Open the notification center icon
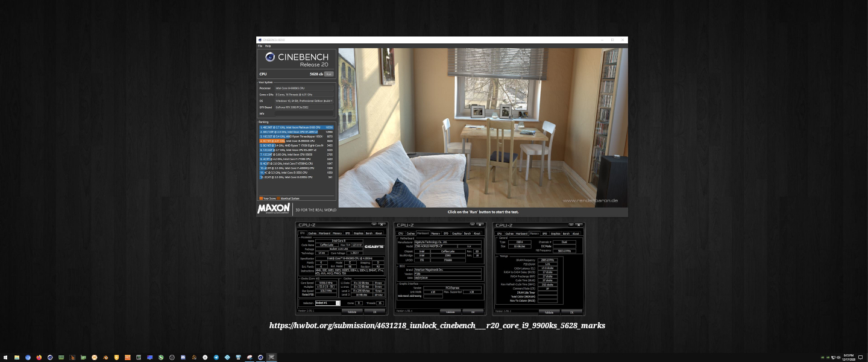 860,357
